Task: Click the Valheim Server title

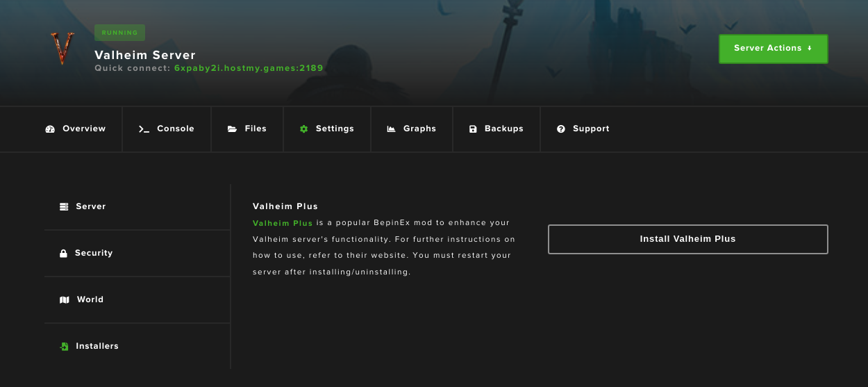Action: coord(145,55)
